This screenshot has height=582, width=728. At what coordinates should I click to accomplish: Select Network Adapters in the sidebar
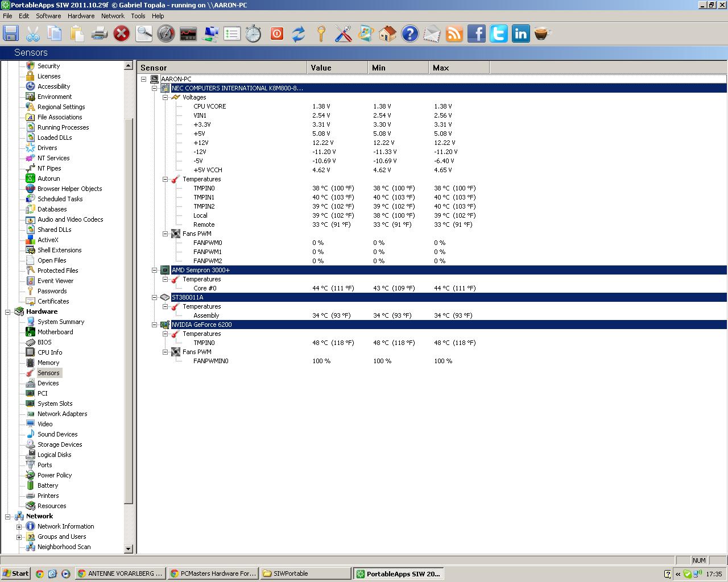[x=63, y=414]
